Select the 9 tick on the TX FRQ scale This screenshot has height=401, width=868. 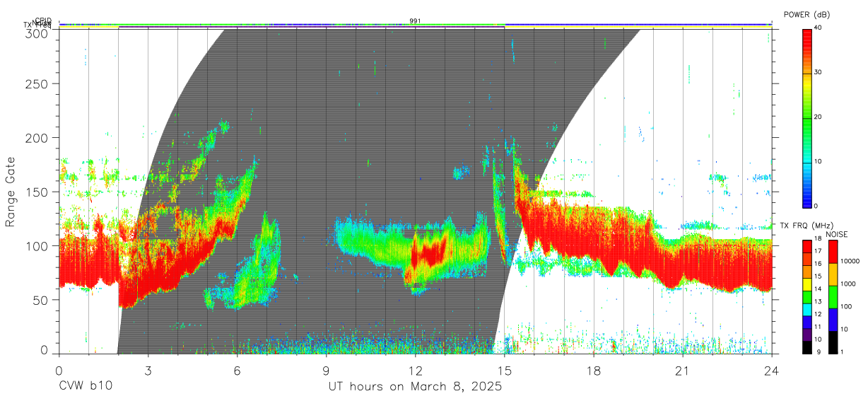pos(818,352)
